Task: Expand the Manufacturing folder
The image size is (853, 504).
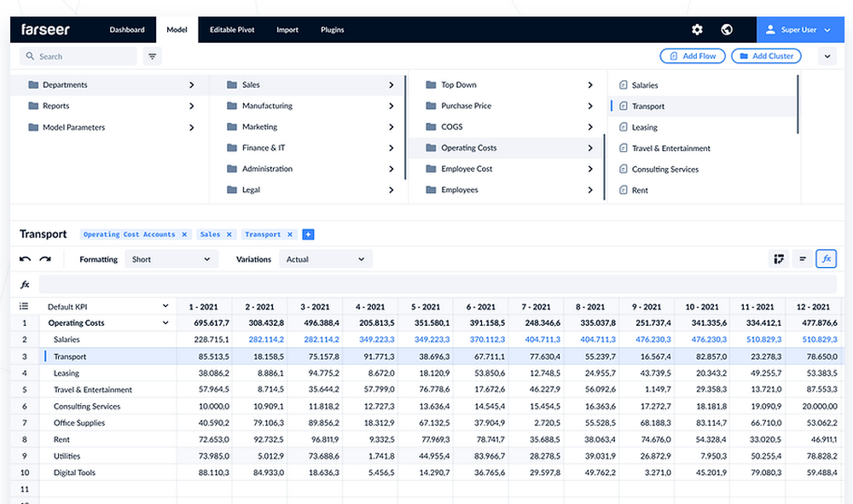Action: pyautogui.click(x=392, y=106)
